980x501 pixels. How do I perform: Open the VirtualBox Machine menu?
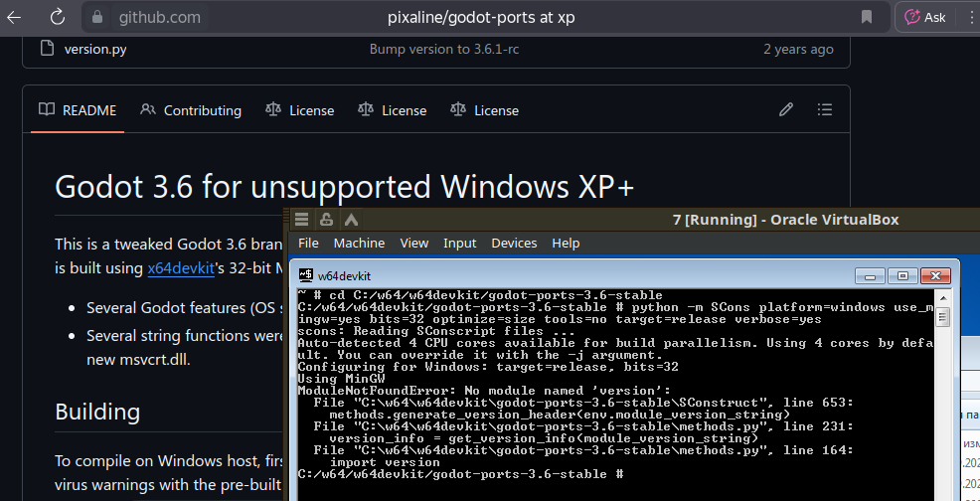tap(359, 243)
